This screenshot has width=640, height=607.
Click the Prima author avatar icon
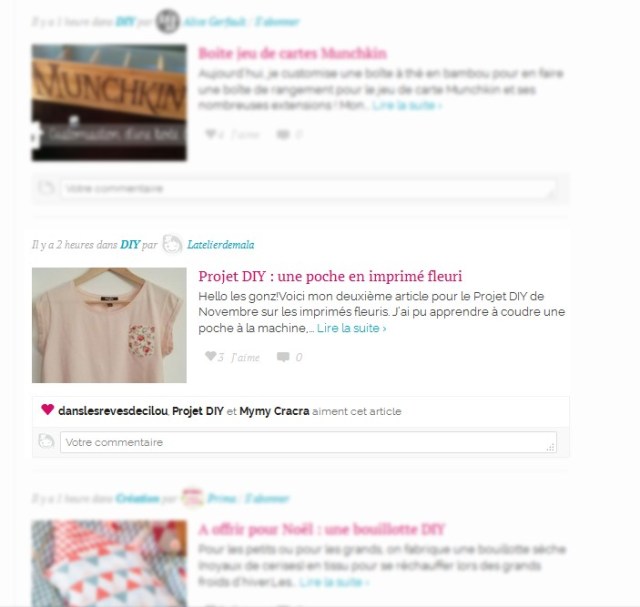(x=192, y=498)
